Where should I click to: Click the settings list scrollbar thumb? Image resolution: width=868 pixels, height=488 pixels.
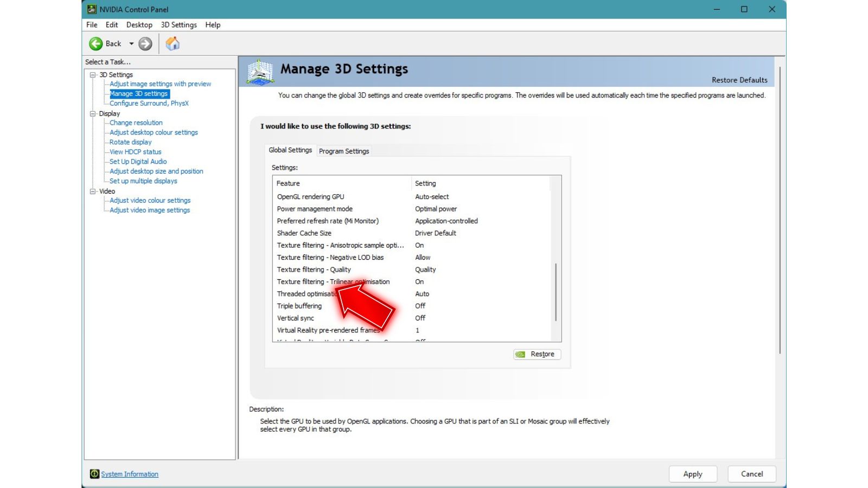click(556, 292)
